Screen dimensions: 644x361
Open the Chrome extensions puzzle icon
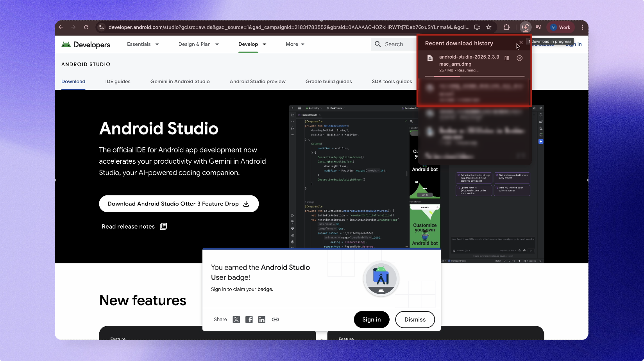pos(506,27)
